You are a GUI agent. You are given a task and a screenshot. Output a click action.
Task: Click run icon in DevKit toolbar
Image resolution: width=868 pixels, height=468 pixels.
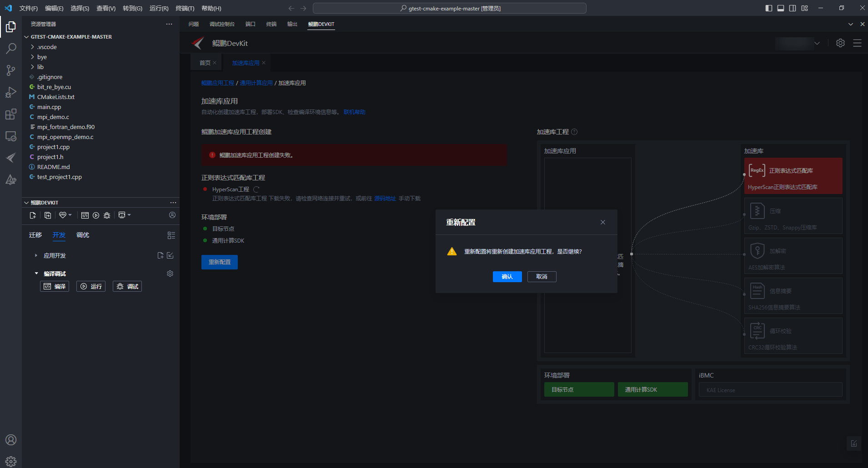[96, 215]
